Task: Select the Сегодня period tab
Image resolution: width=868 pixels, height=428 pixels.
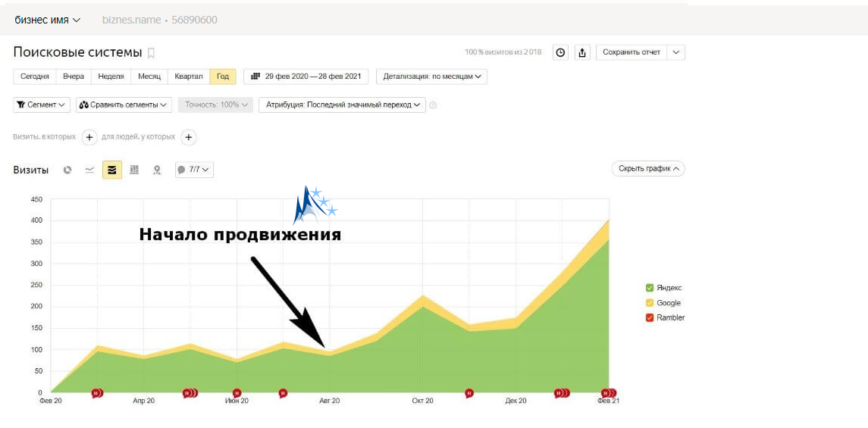Action: click(x=35, y=77)
